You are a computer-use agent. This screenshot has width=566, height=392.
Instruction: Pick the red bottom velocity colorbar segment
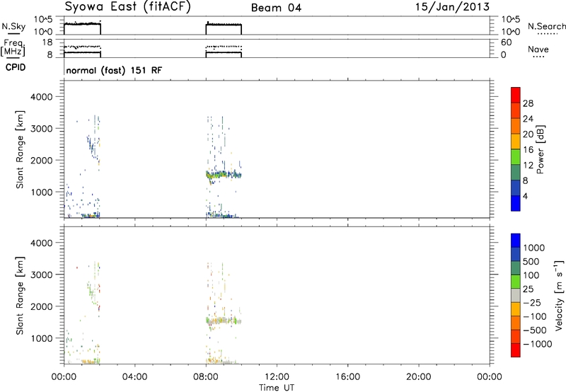point(516,350)
